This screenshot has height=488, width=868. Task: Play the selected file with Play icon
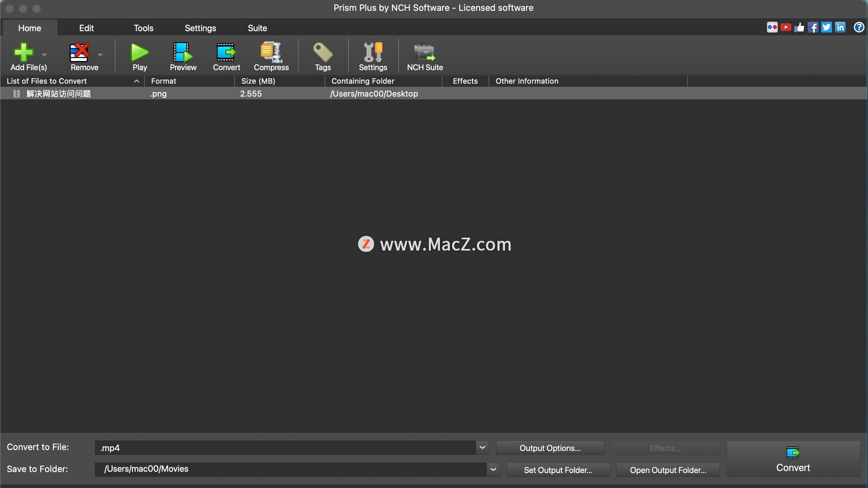[140, 52]
